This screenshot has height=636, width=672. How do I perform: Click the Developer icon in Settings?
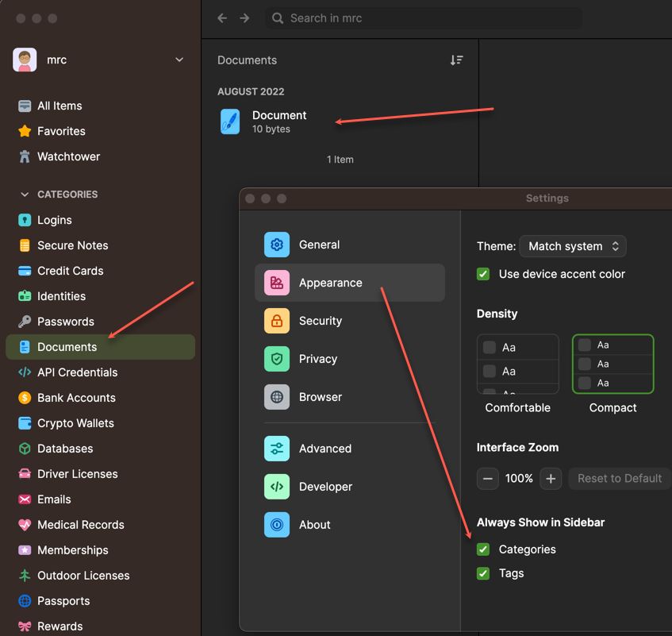(x=277, y=487)
